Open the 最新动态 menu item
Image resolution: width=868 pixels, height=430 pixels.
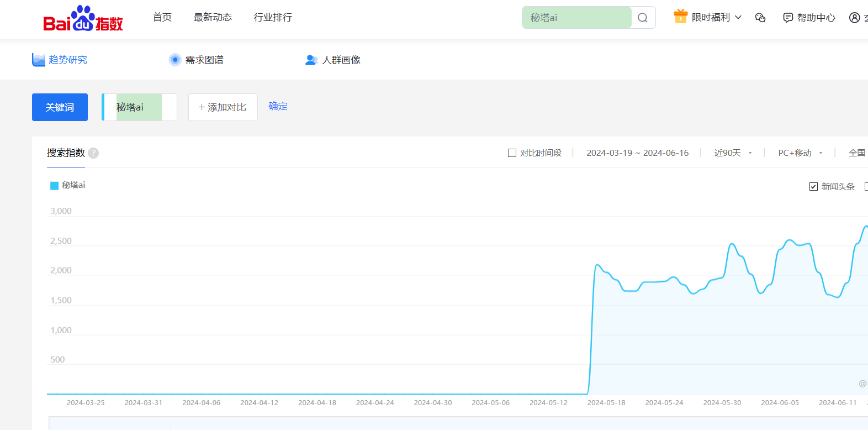click(x=213, y=17)
